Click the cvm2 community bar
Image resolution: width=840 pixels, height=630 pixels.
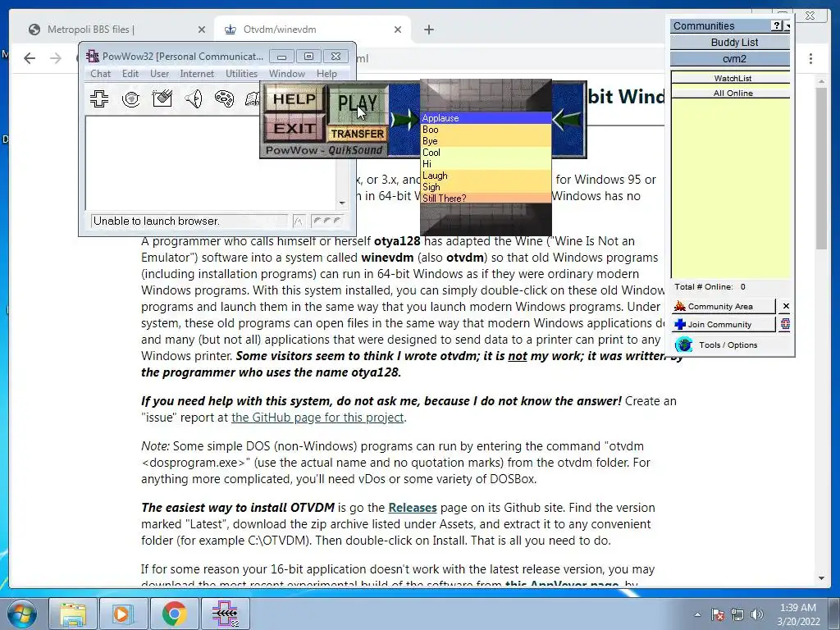pyautogui.click(x=730, y=58)
